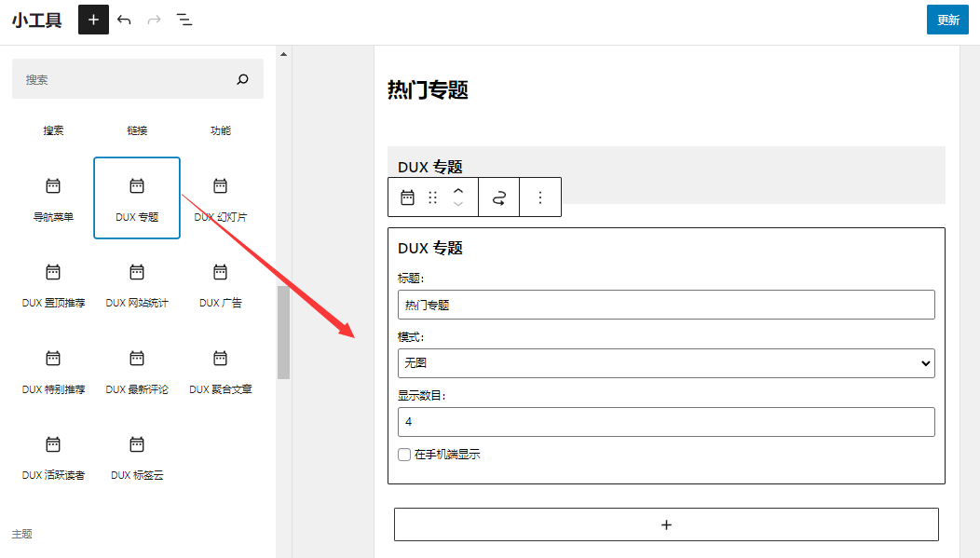This screenshot has width=980, height=558.
Task: Open the 模式 dropdown showing 无图
Action: [x=665, y=362]
